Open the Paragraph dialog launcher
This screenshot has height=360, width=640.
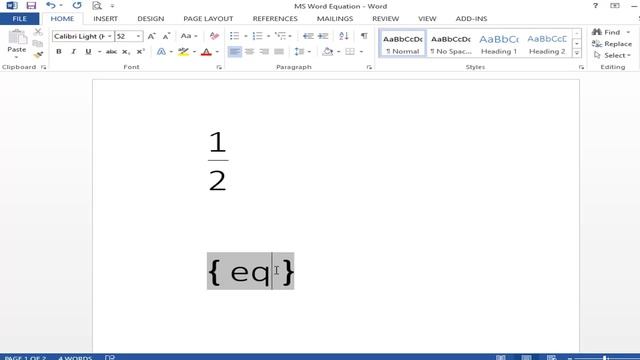coord(369,67)
